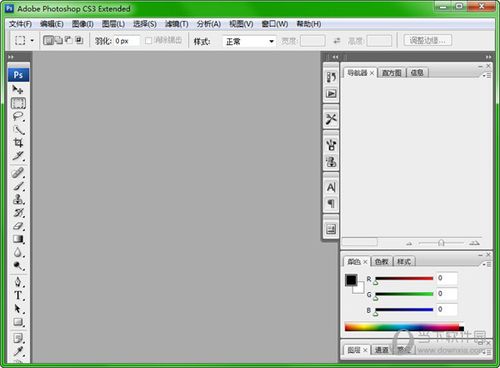The image size is (500, 368).
Task: Enable New Selection mode button
Action: tap(48, 40)
